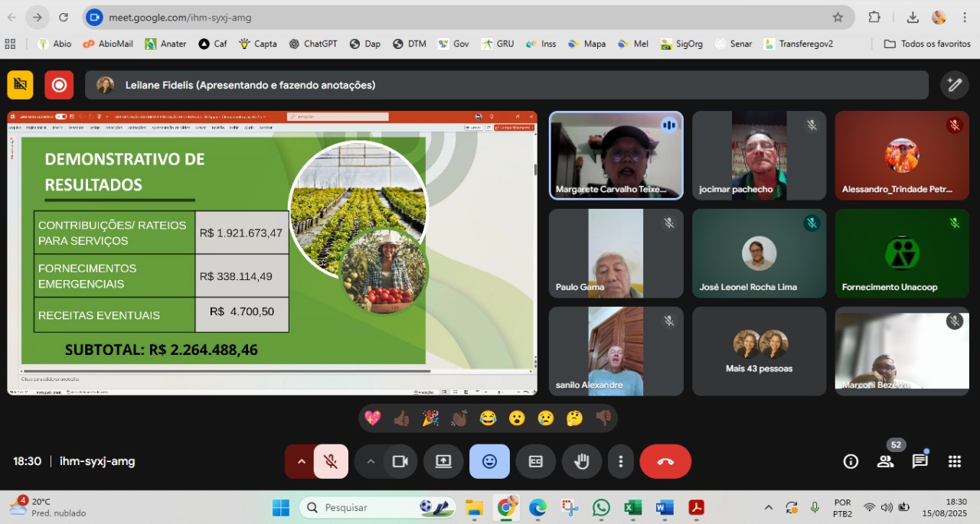Open the ChatGPT bookmark
This screenshot has height=524, width=980.
[x=312, y=44]
